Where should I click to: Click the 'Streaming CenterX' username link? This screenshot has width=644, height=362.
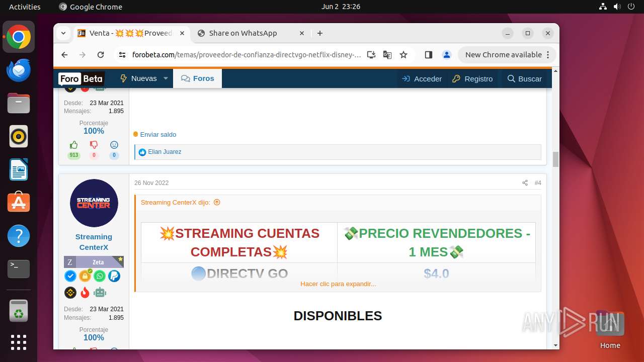pyautogui.click(x=94, y=242)
